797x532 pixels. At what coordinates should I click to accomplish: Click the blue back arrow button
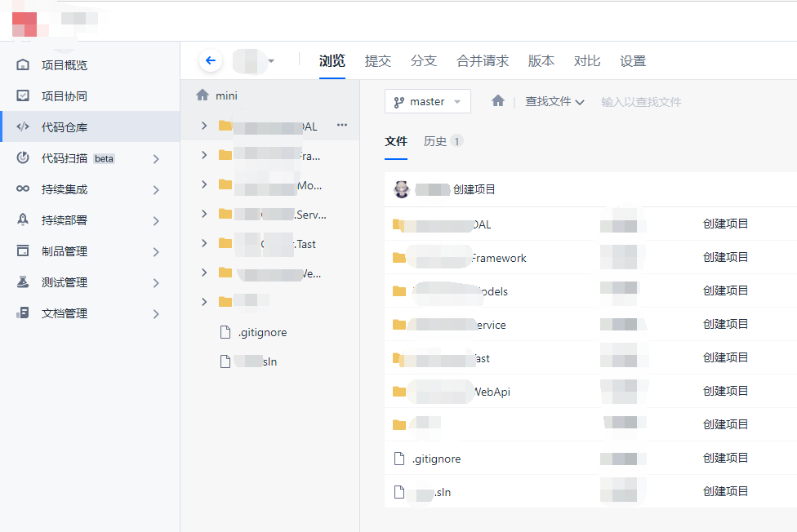pyautogui.click(x=211, y=60)
